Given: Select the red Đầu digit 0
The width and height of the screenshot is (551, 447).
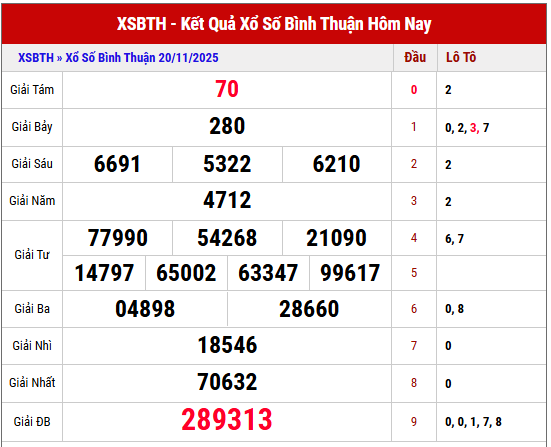Looking at the screenshot, I should (414, 90).
